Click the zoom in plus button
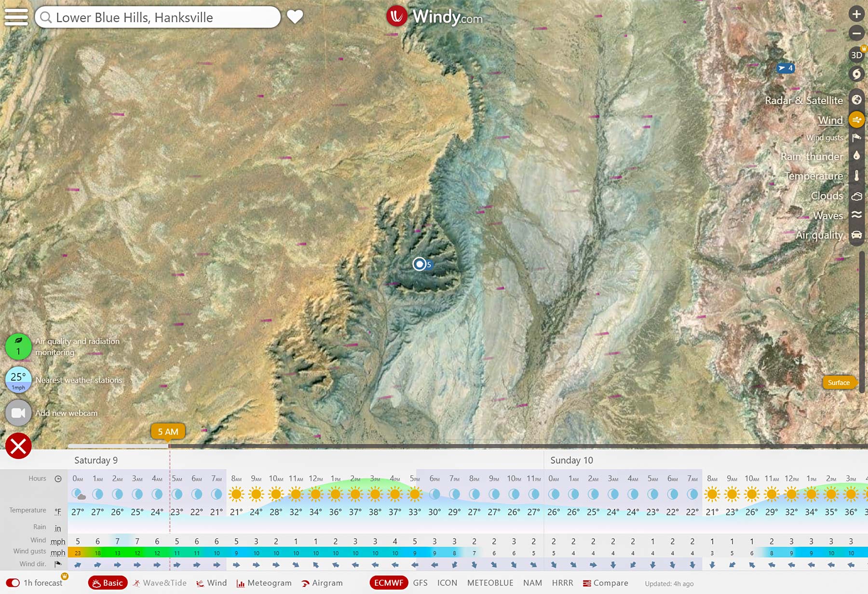The width and height of the screenshot is (868, 594). pyautogui.click(x=856, y=14)
